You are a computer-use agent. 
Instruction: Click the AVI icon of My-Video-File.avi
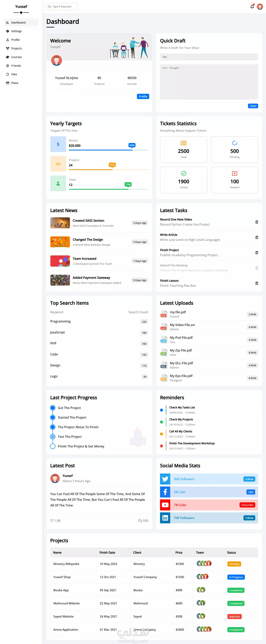pos(164,327)
